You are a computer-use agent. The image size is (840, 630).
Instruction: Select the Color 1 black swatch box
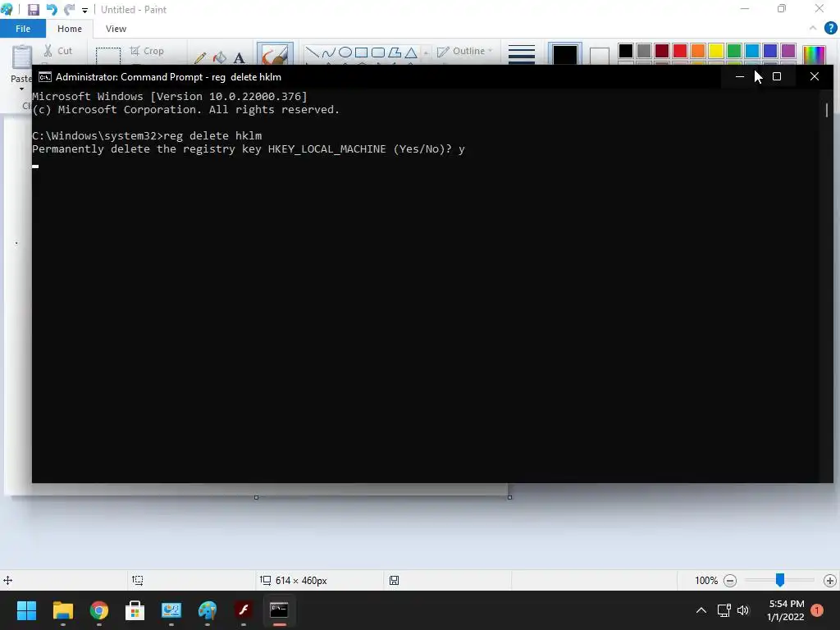click(x=564, y=55)
